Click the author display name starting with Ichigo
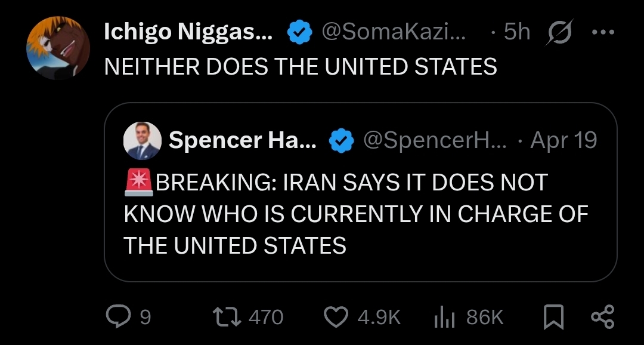Viewport: 644px width, 345px height. [188, 32]
